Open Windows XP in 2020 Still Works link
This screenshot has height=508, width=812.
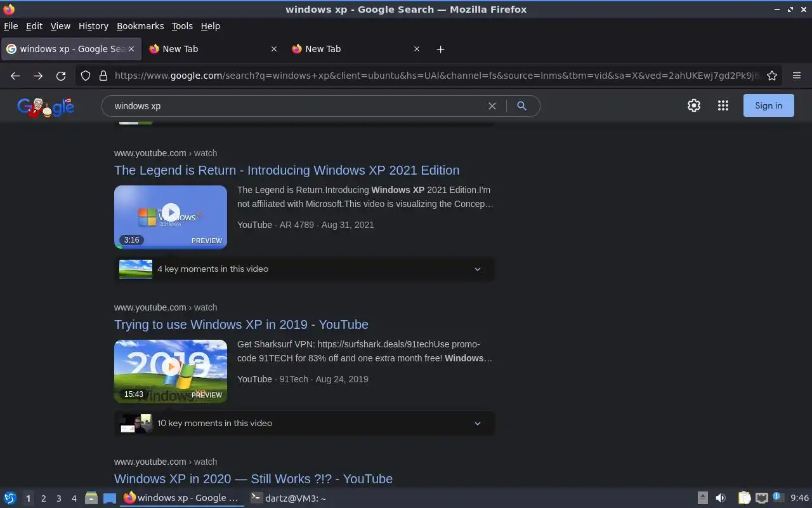tap(253, 479)
